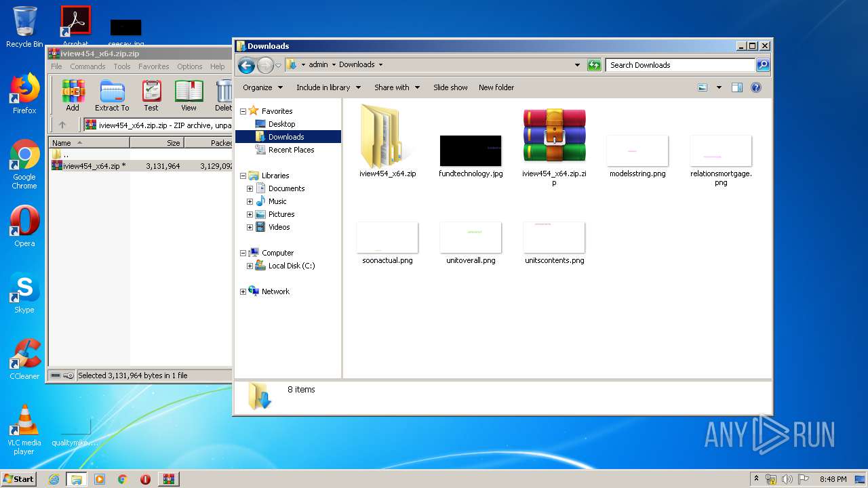Image resolution: width=868 pixels, height=488 pixels.
Task: Click Internet Explorer taskbar icon
Action: 54,479
